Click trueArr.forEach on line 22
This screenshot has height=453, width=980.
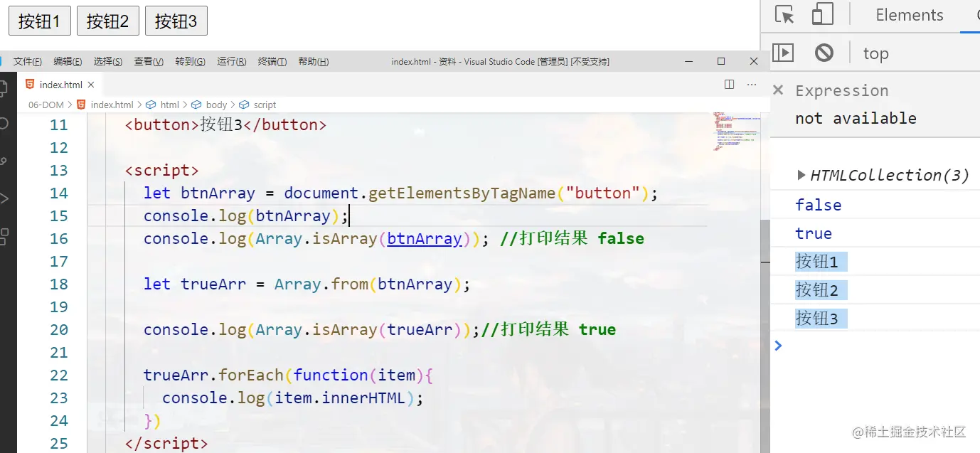[213, 375]
